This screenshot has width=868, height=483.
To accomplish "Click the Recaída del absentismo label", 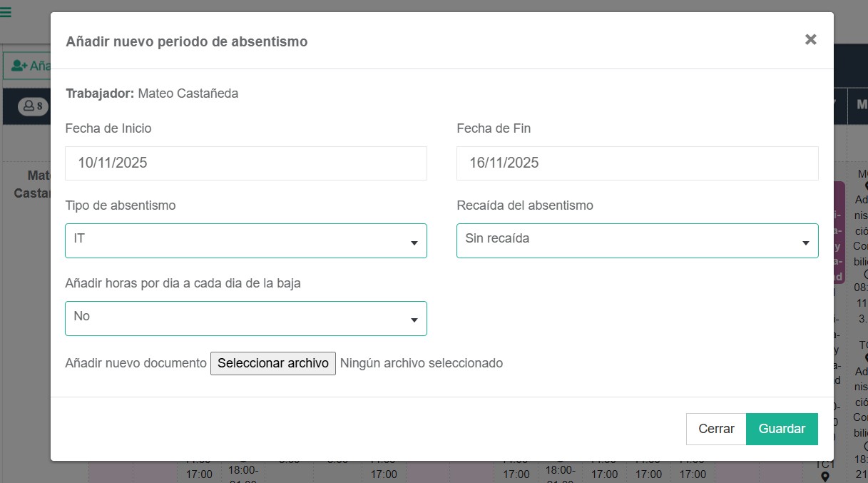I will point(525,205).
